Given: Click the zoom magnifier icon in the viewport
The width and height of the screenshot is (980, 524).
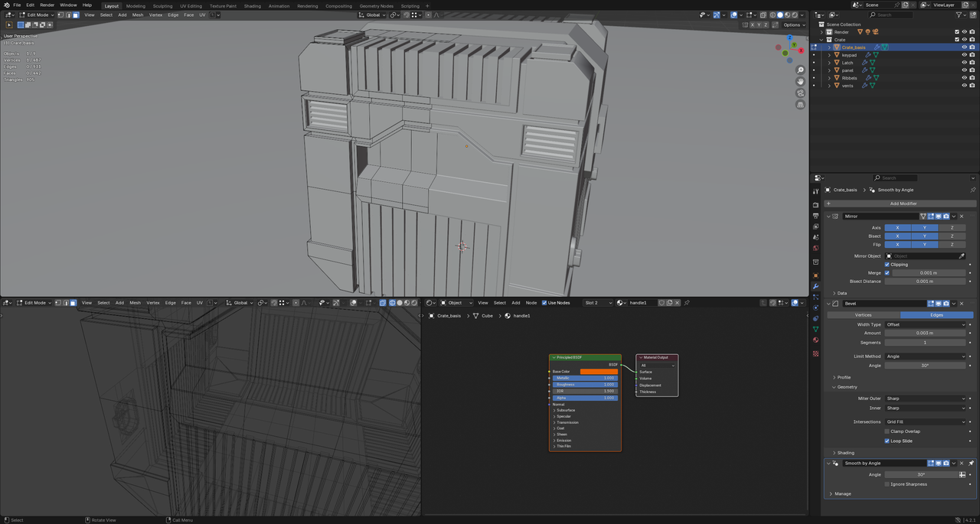Looking at the screenshot, I should pos(800,70).
